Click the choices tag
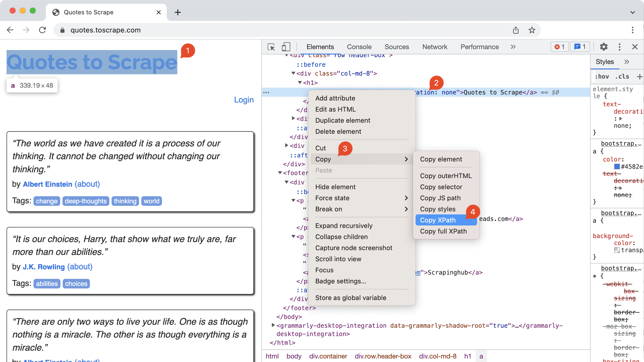The image size is (644, 362). tap(76, 284)
